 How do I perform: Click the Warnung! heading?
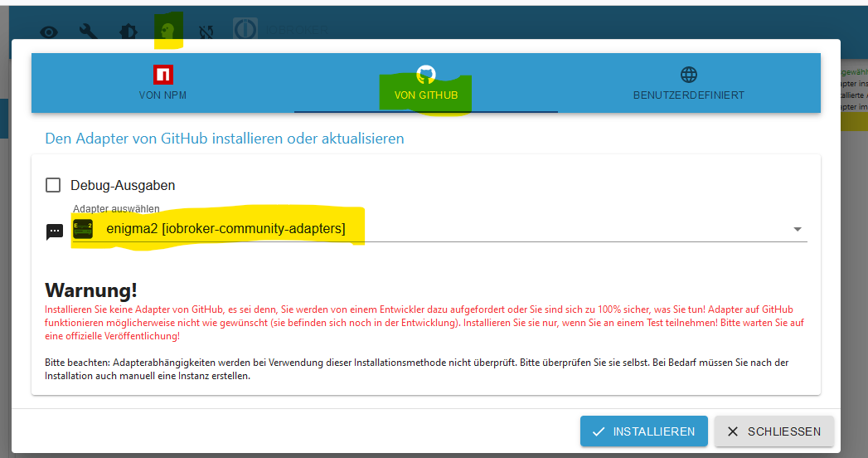pos(91,290)
